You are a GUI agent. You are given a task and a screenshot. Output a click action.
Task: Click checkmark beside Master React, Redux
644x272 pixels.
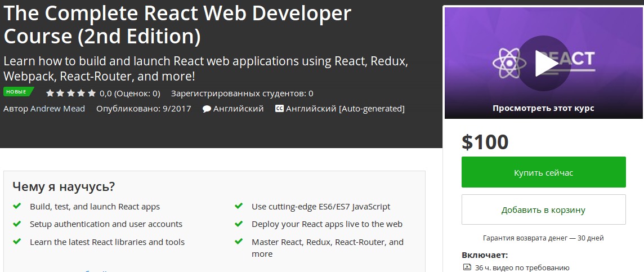239,242
